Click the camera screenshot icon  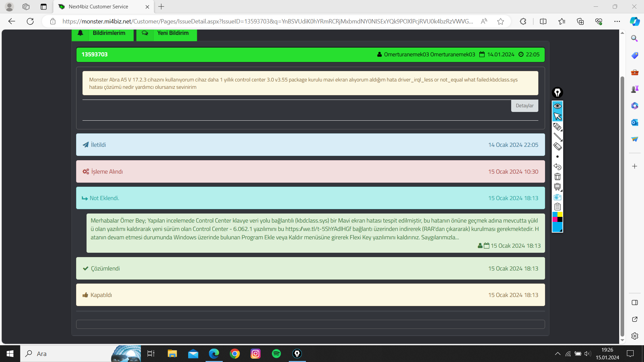(x=557, y=197)
